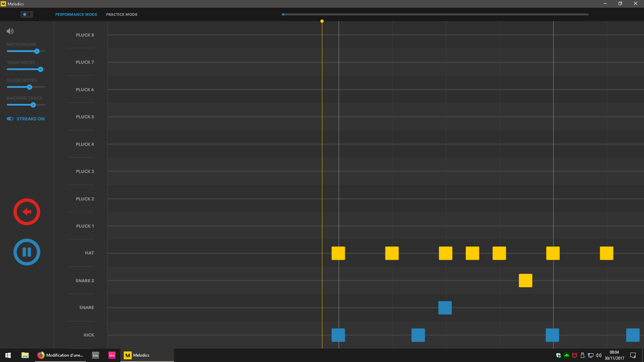Click the song progress bar at top
Image resolution: width=644 pixels, height=362 pixels.
tap(435, 14)
